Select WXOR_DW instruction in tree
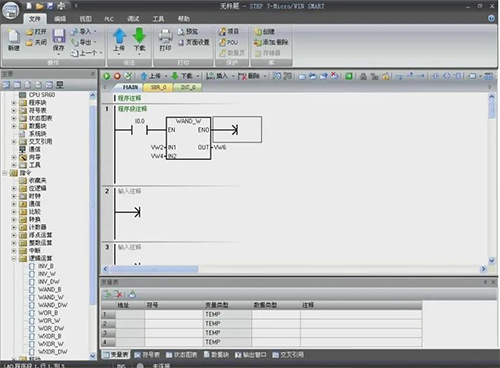This screenshot has height=368, width=500. pyautogui.click(x=53, y=352)
